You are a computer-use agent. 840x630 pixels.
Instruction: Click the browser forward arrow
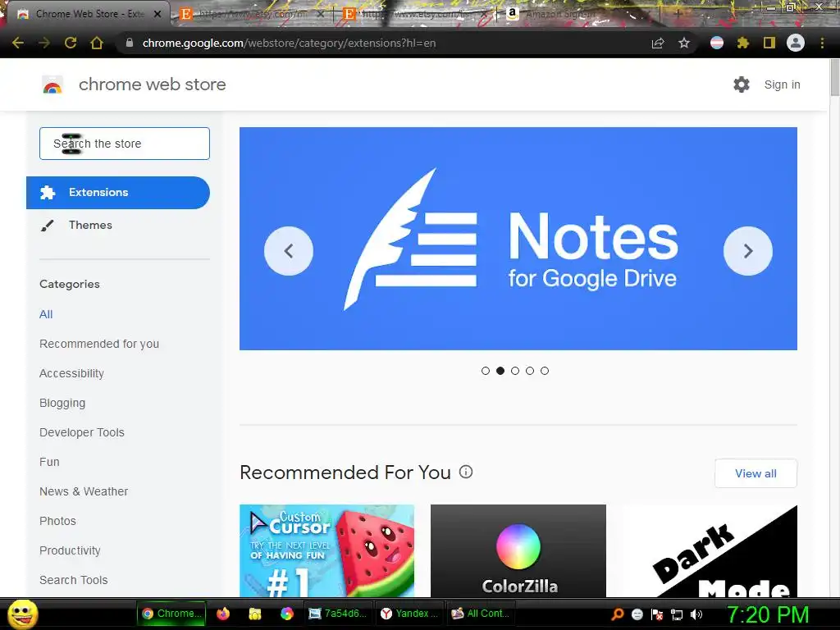point(44,43)
